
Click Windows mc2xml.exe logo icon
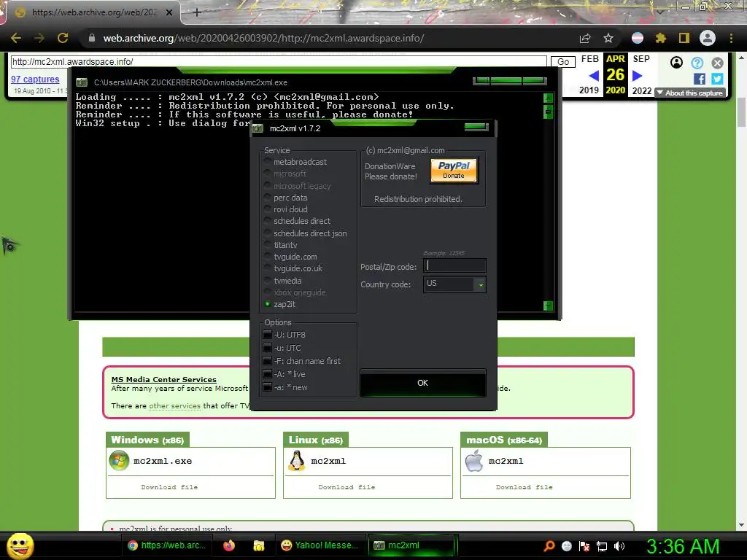(119, 461)
